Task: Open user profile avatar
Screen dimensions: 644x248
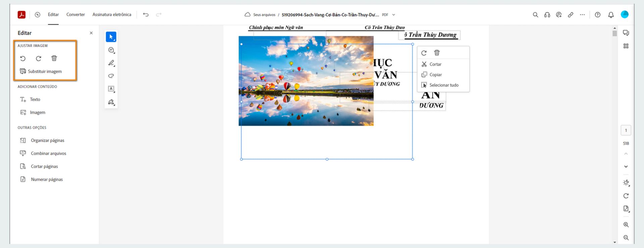Action: coord(625,14)
